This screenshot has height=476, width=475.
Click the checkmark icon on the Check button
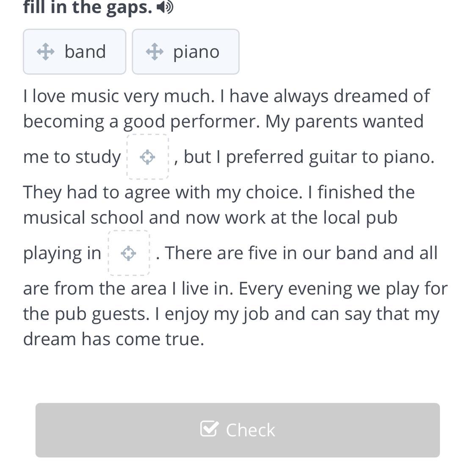point(209,429)
